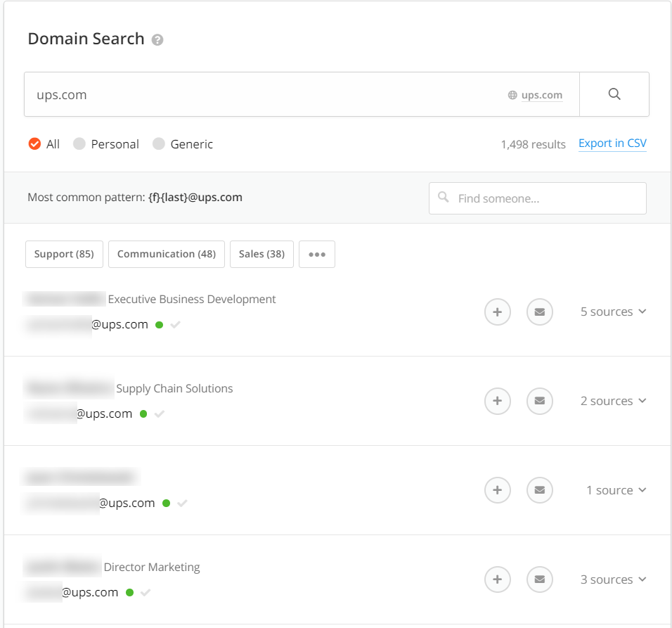Image resolution: width=672 pixels, height=628 pixels.
Task: Click the Domain Search heading
Action: 86,39
